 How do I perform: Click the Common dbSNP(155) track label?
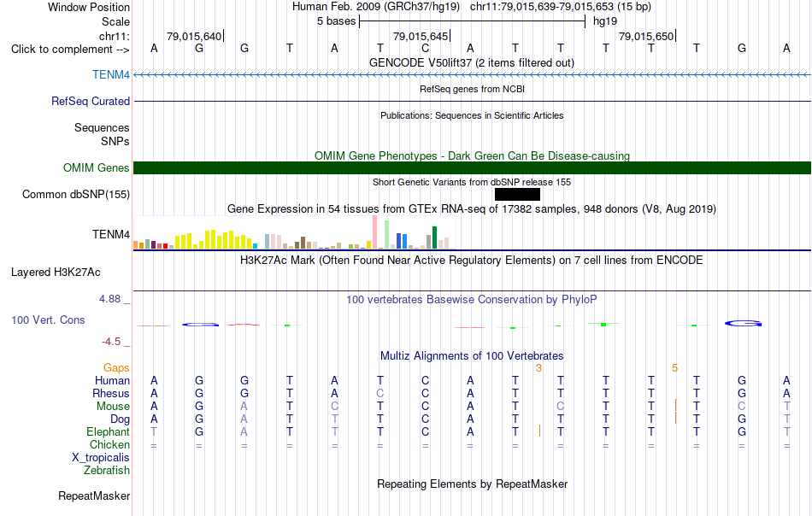pos(75,194)
